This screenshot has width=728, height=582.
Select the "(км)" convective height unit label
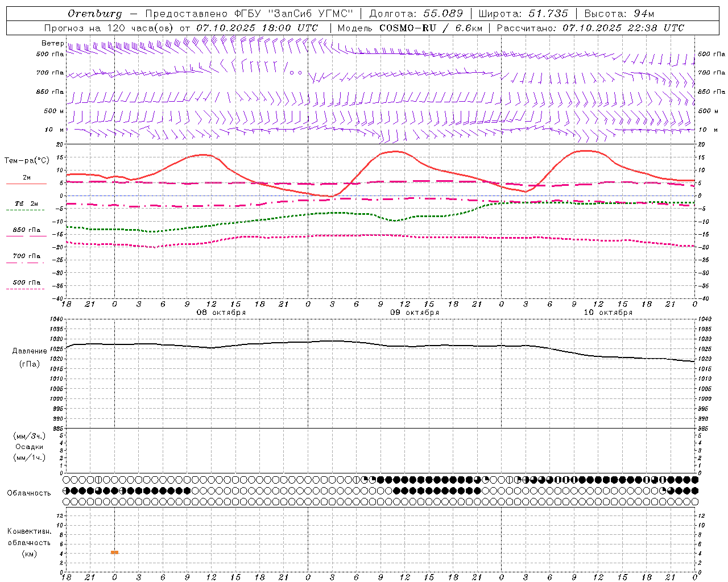(x=29, y=554)
